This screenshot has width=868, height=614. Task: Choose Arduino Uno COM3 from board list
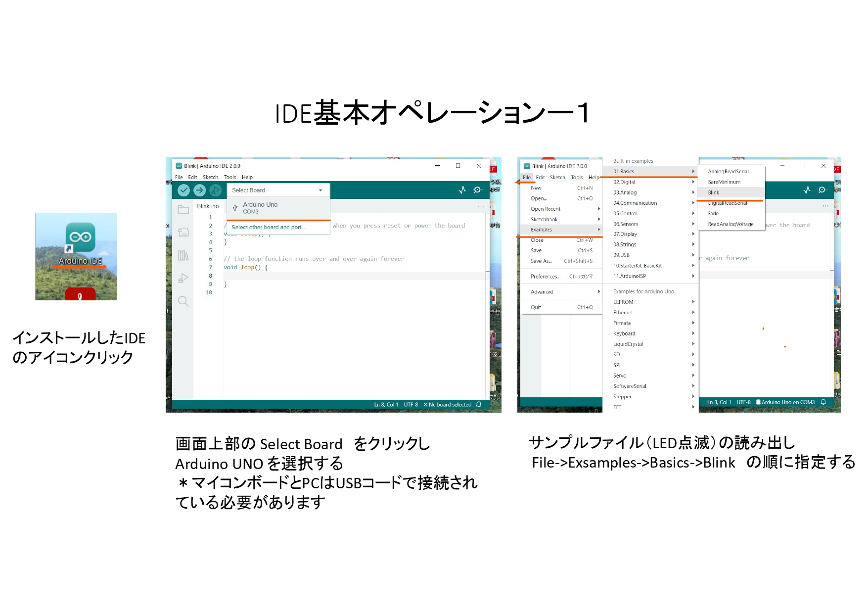[278, 208]
